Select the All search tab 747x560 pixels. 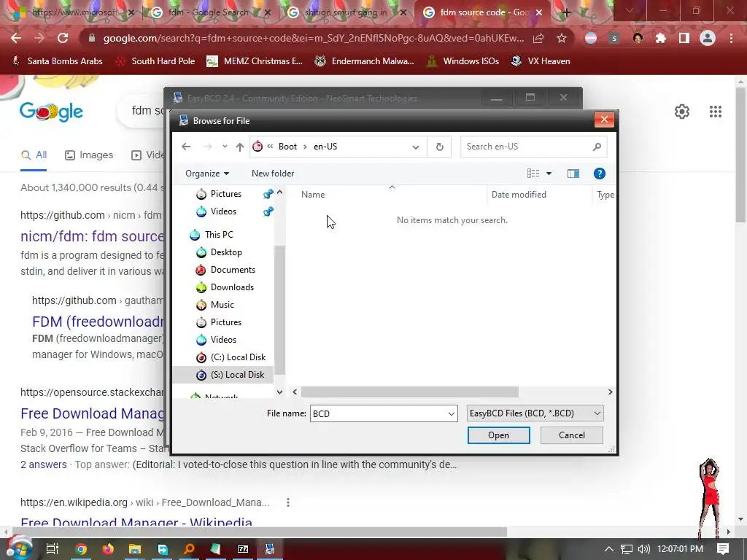click(x=34, y=155)
